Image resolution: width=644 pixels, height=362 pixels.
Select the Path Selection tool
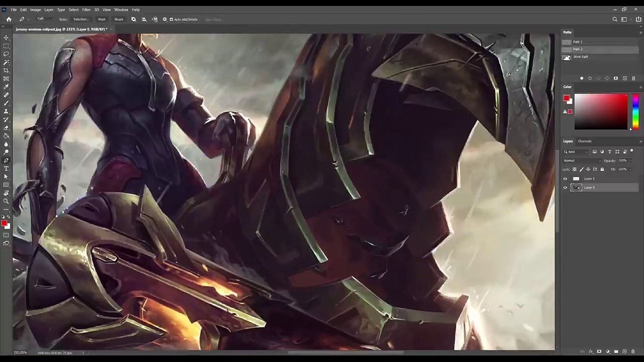[6, 176]
